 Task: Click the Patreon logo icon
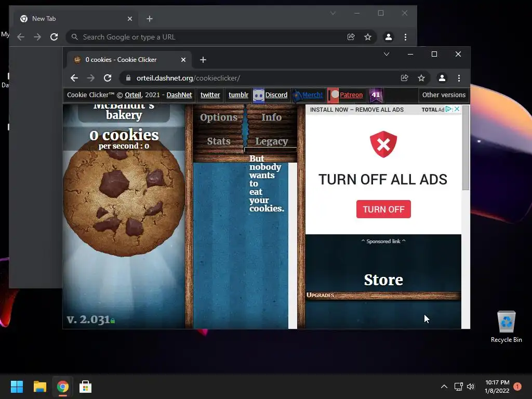coord(333,96)
